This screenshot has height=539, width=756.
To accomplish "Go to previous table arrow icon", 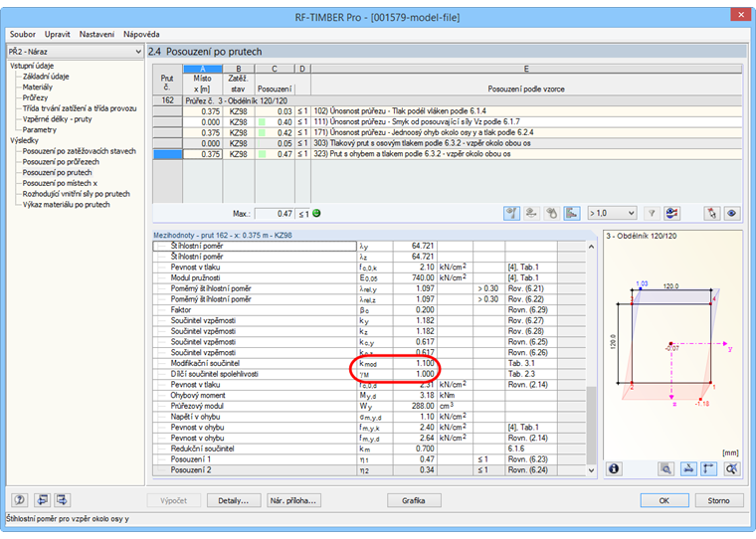I will (41, 500).
